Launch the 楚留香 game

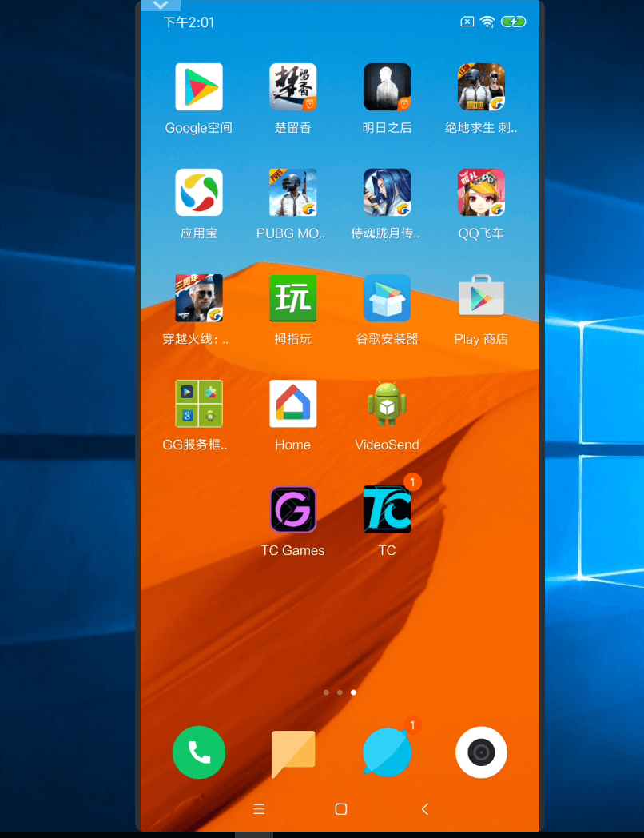coord(292,86)
